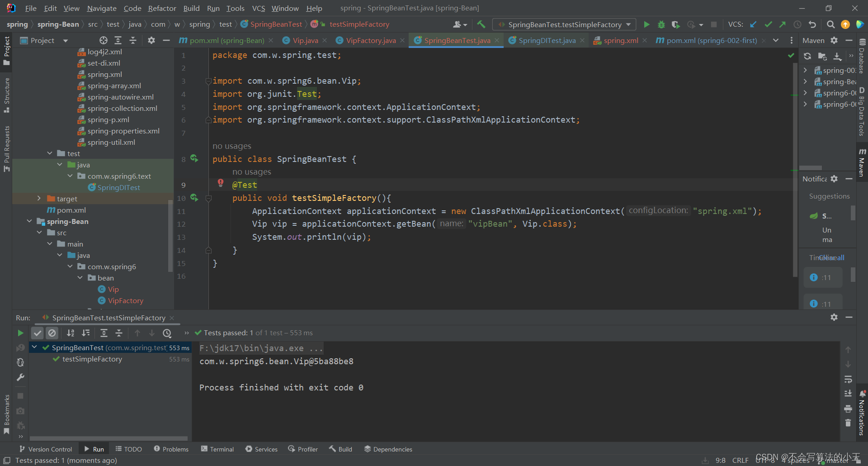Click run gutter icon at line 8
Screen dimensions: 868x466
coord(194,158)
